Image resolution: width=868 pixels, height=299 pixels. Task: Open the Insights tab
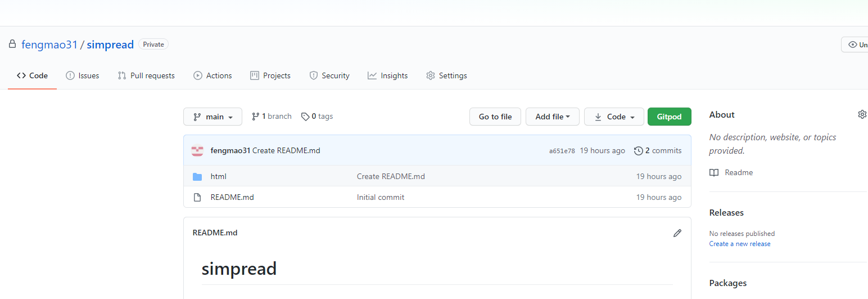point(388,75)
